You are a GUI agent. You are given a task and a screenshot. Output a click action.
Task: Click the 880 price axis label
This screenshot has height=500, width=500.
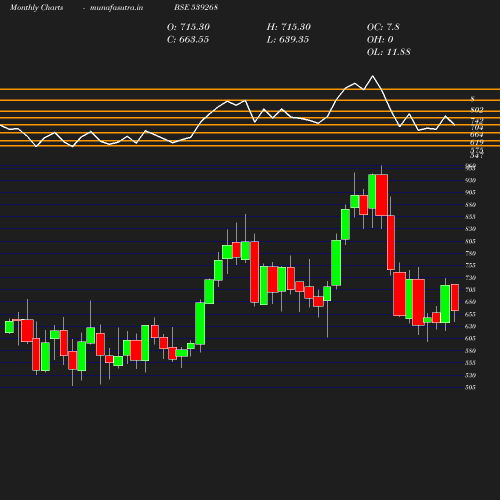click(x=470, y=205)
